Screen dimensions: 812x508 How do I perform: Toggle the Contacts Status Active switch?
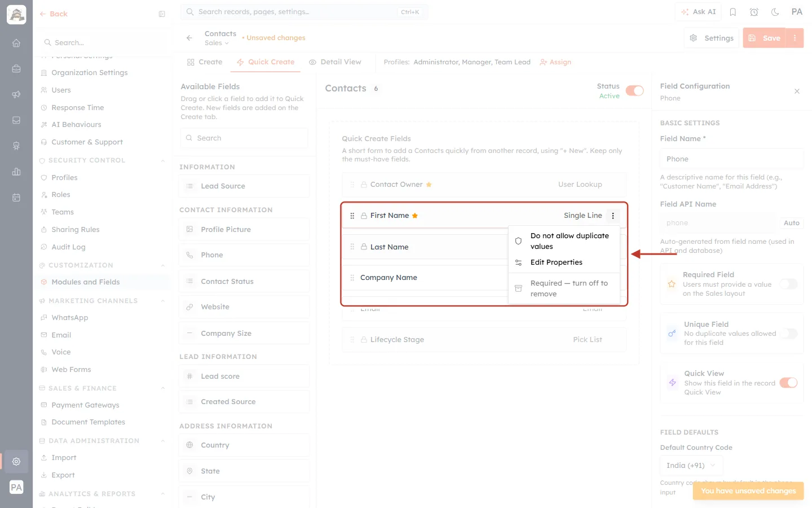[635, 91]
